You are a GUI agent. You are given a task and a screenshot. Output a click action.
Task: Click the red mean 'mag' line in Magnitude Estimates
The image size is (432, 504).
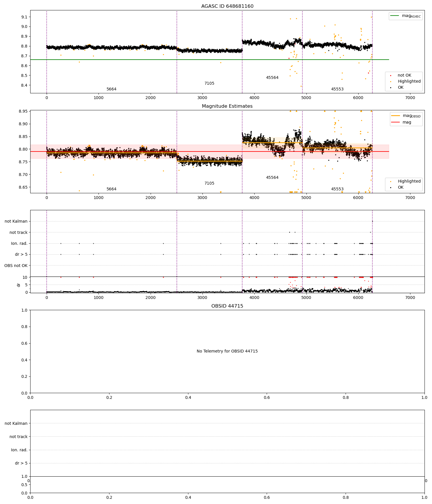click(x=210, y=151)
